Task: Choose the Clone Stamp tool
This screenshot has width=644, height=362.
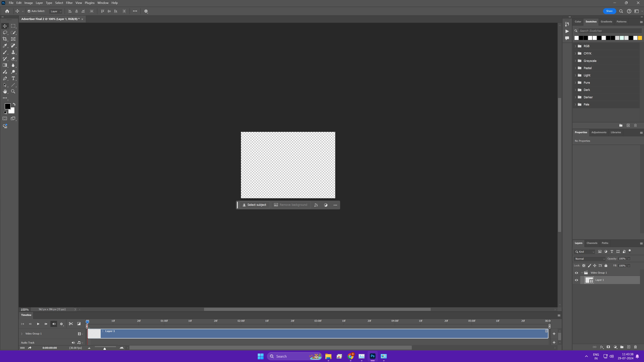Action: [x=13, y=52]
